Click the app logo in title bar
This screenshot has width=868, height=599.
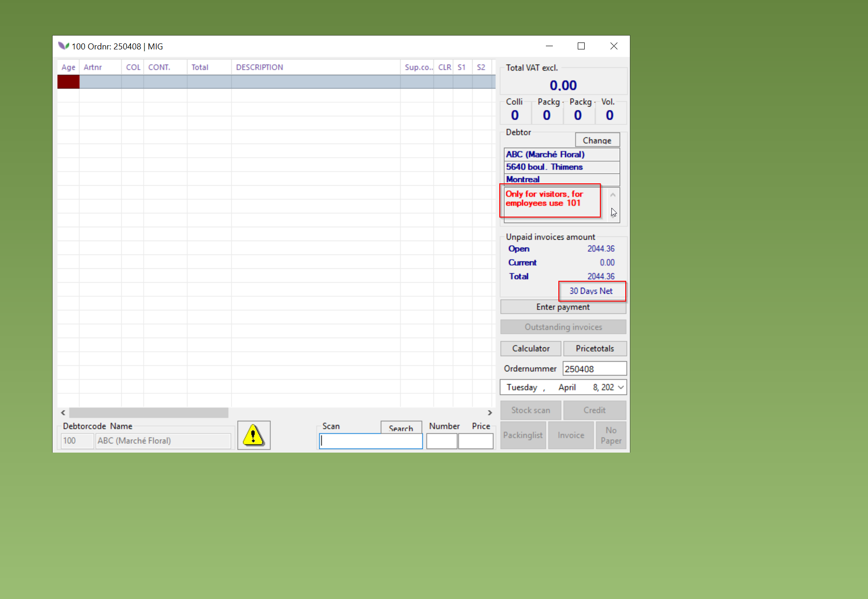63,46
